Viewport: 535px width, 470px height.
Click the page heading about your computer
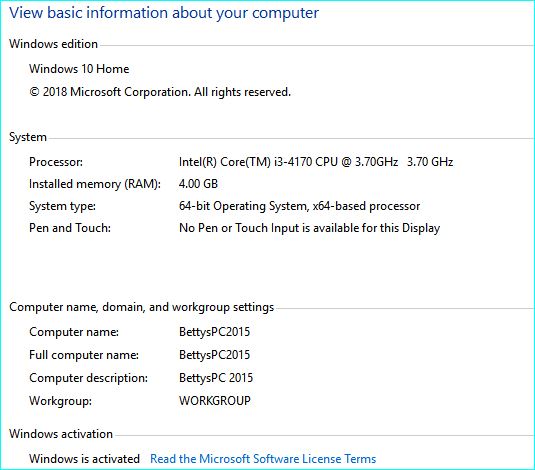[x=164, y=13]
